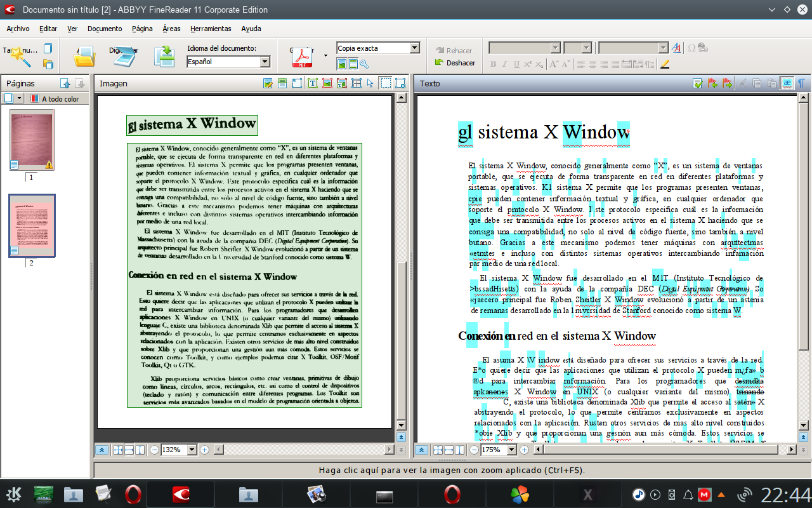Open the Documento menu
Image resolution: width=812 pixels, height=508 pixels.
[105, 29]
